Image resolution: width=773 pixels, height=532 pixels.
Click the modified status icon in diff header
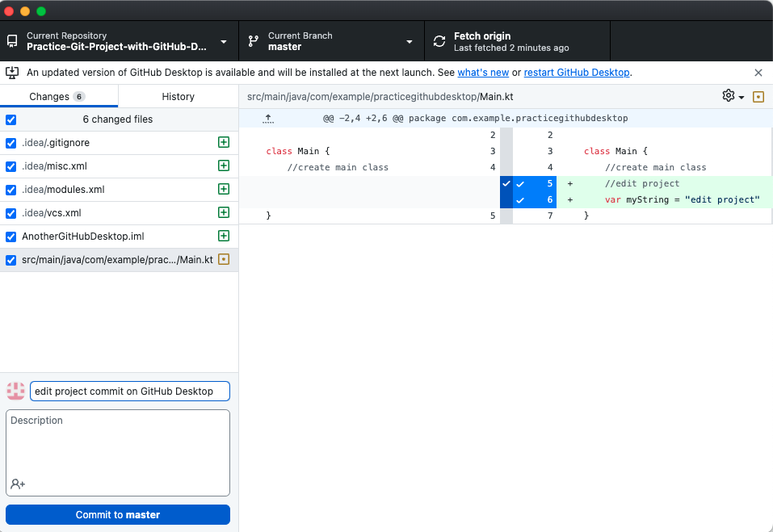758,97
